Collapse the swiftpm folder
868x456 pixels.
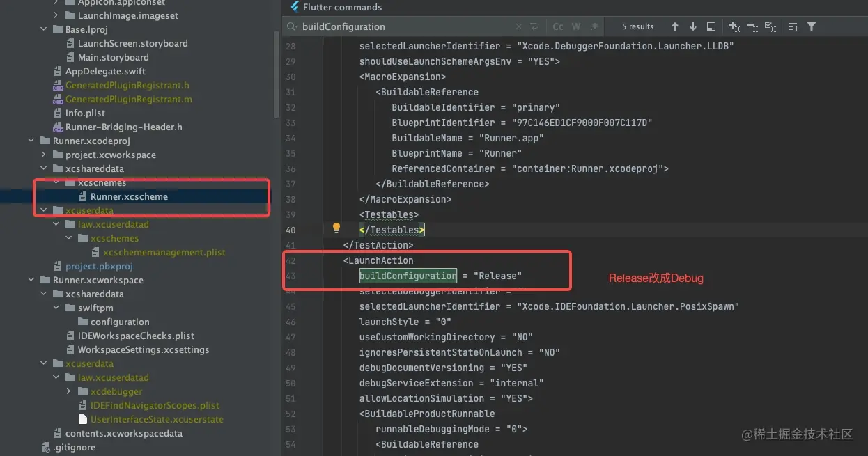[x=56, y=308]
